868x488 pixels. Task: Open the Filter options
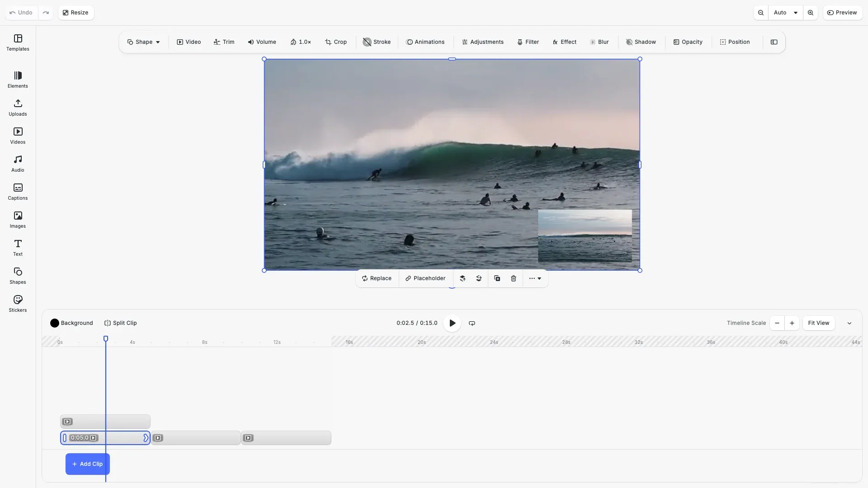[528, 42]
